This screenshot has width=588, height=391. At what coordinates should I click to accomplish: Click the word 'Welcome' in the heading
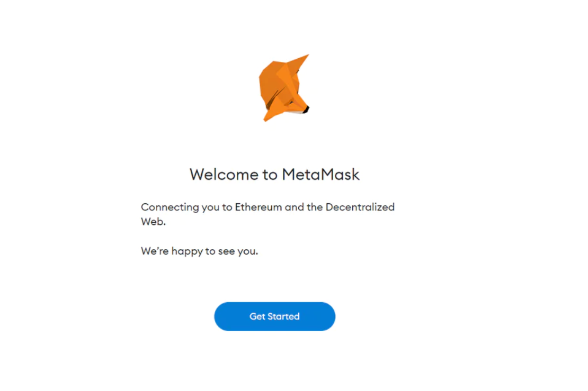pos(224,175)
